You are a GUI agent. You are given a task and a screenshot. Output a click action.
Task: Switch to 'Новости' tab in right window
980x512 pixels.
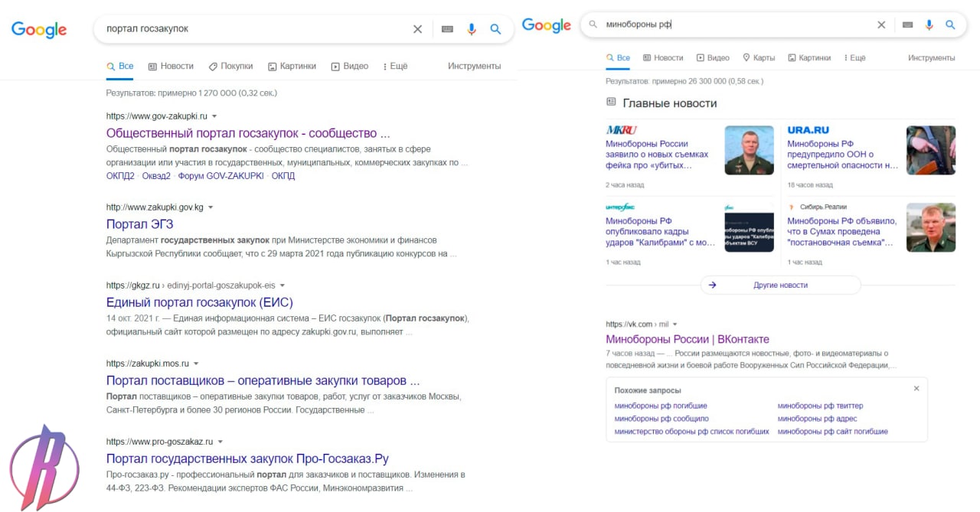663,57
